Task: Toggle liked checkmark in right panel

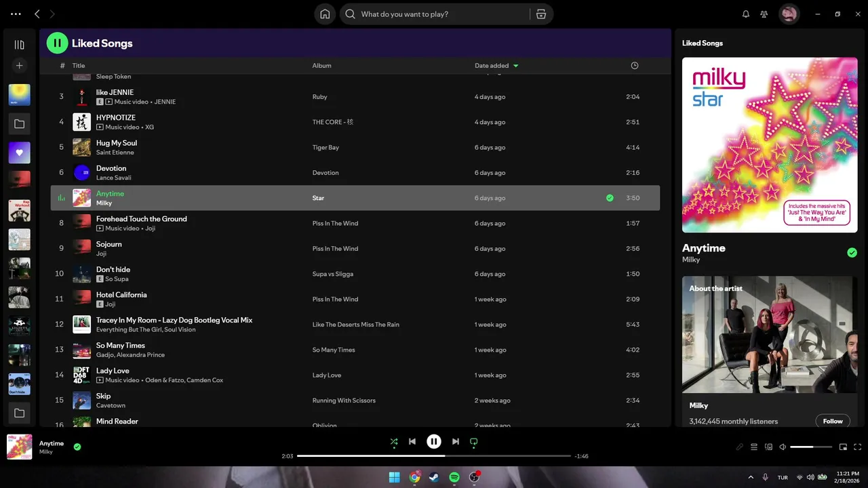Action: click(x=852, y=253)
